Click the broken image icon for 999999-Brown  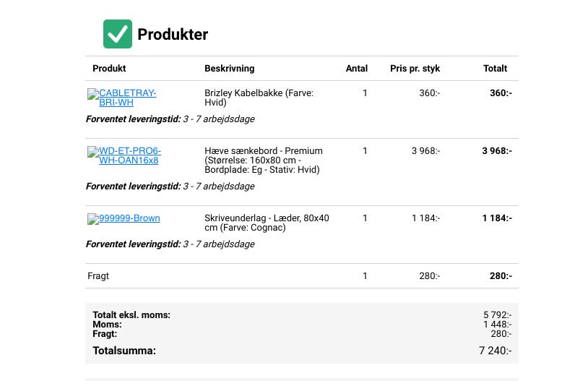coord(92,219)
